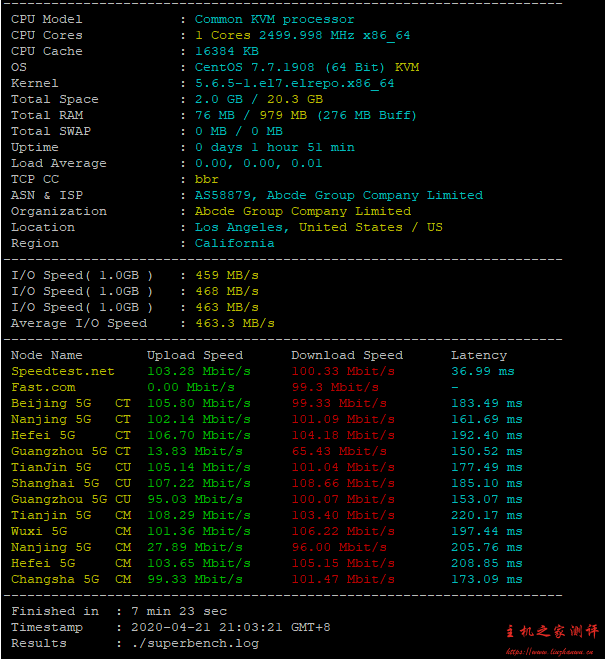This screenshot has height=659, width=605.
Task: Click the ./superbench.log results path
Action: (x=195, y=643)
